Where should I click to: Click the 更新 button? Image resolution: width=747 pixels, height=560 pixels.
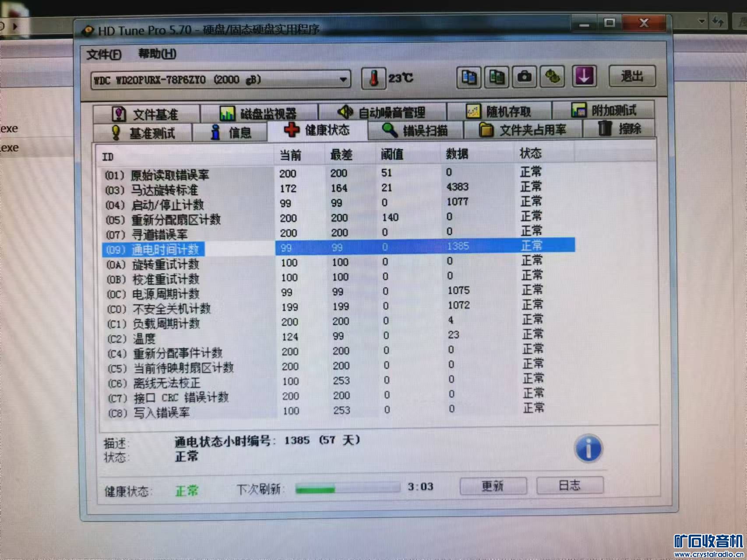click(x=493, y=486)
